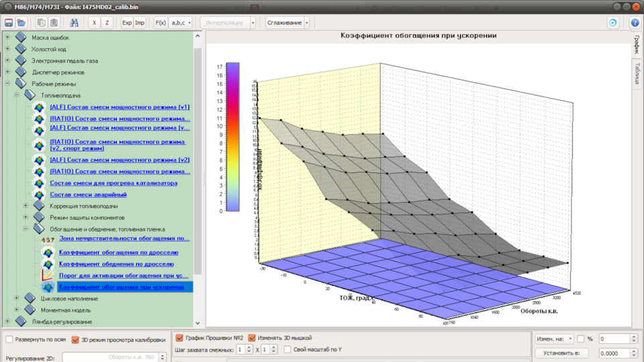This screenshot has height=362, width=644.
Task: Click the 457 icon of Зона нечувствительности
Action: [x=48, y=240]
